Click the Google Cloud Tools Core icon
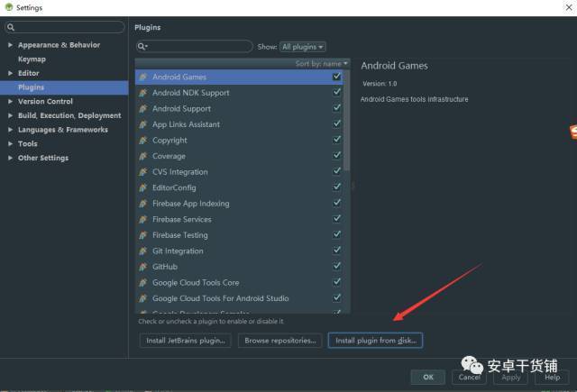Viewport: 577px width, 392px height. tap(143, 282)
